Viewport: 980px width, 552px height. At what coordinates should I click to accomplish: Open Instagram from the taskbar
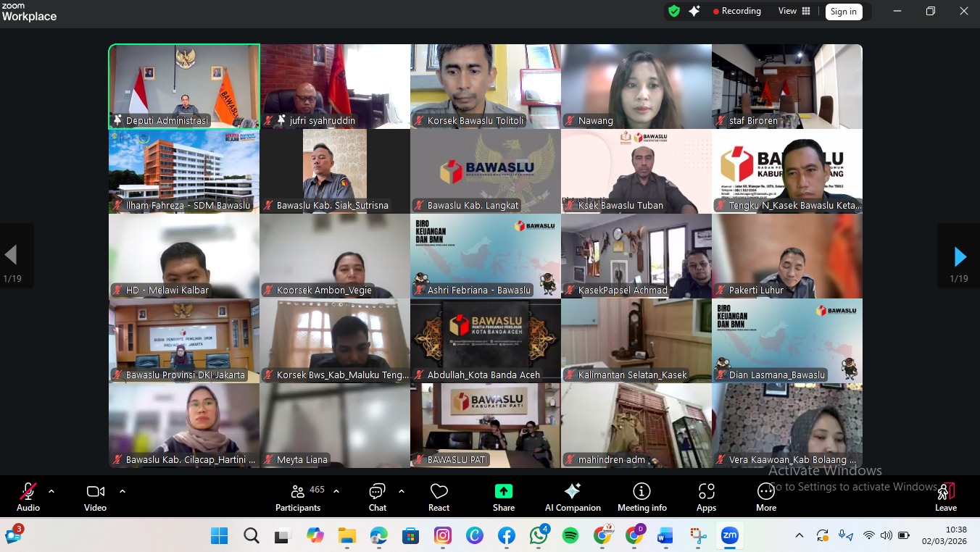[443, 536]
